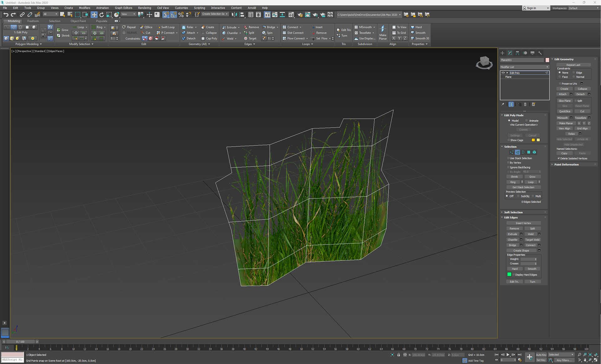The height and width of the screenshot is (364, 601).
Task: Select the Edge constraint radio button
Action: 574,73
